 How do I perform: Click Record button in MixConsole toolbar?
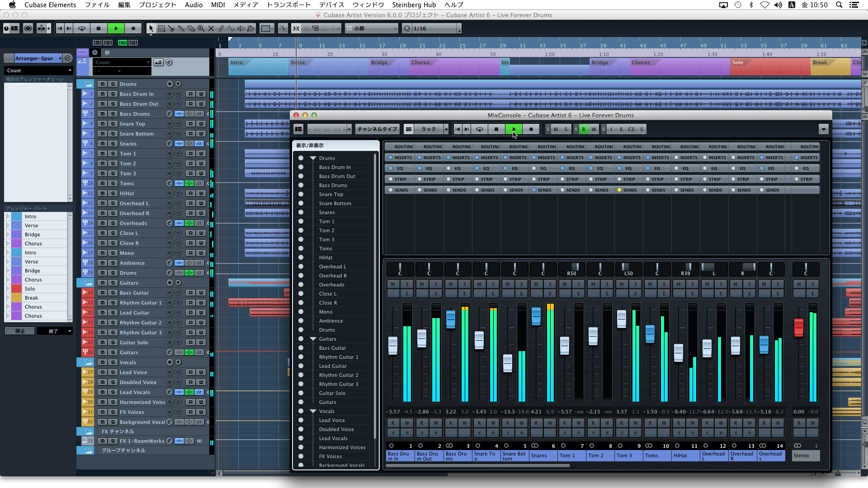pyautogui.click(x=531, y=129)
